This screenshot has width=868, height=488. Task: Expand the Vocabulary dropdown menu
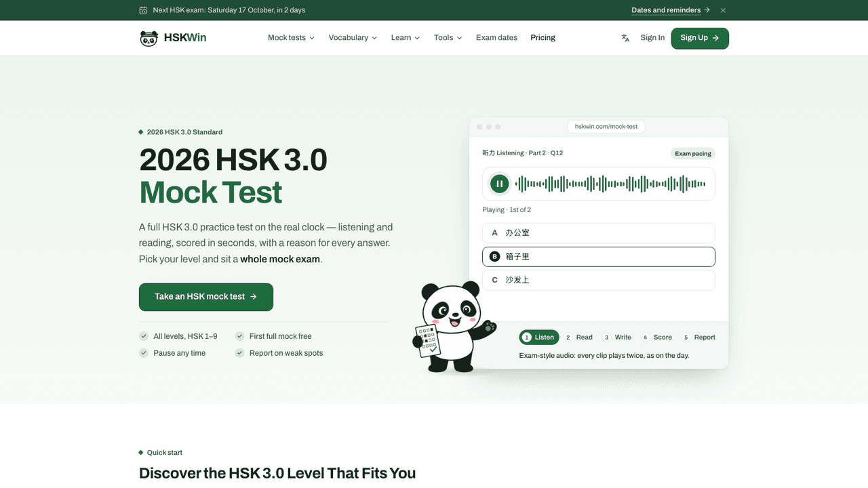tap(353, 38)
